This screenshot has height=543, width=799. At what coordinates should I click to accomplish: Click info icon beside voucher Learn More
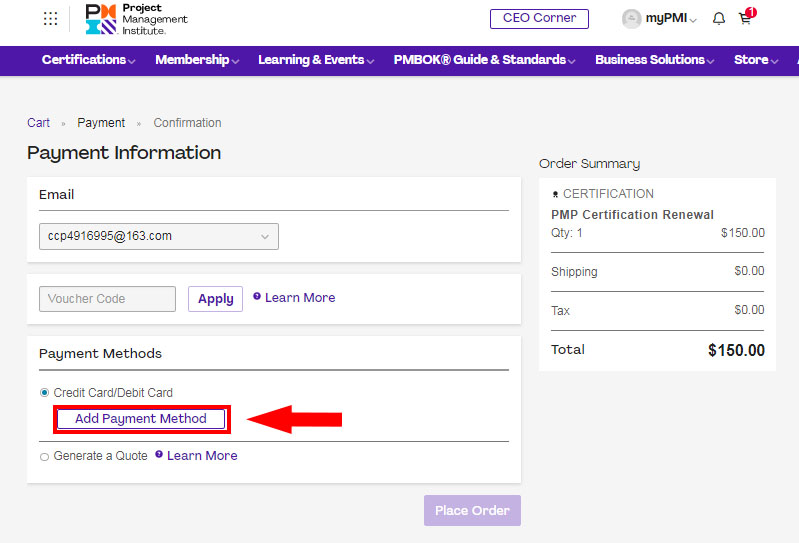click(x=257, y=296)
